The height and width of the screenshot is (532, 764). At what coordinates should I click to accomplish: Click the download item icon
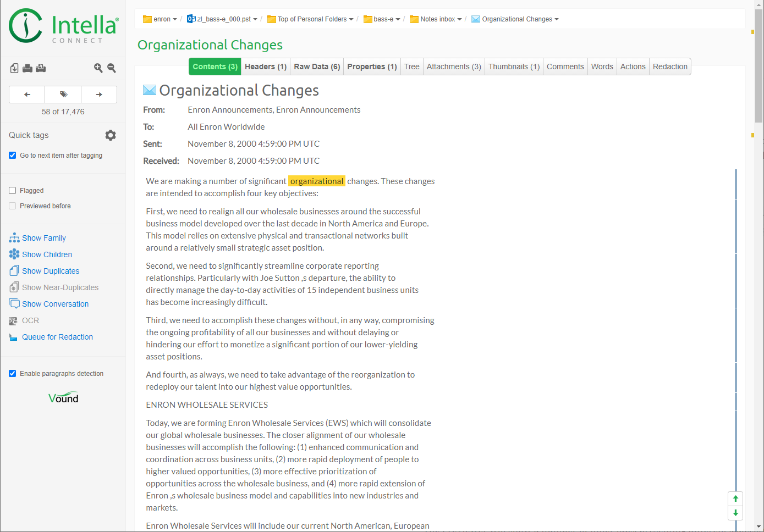14,68
